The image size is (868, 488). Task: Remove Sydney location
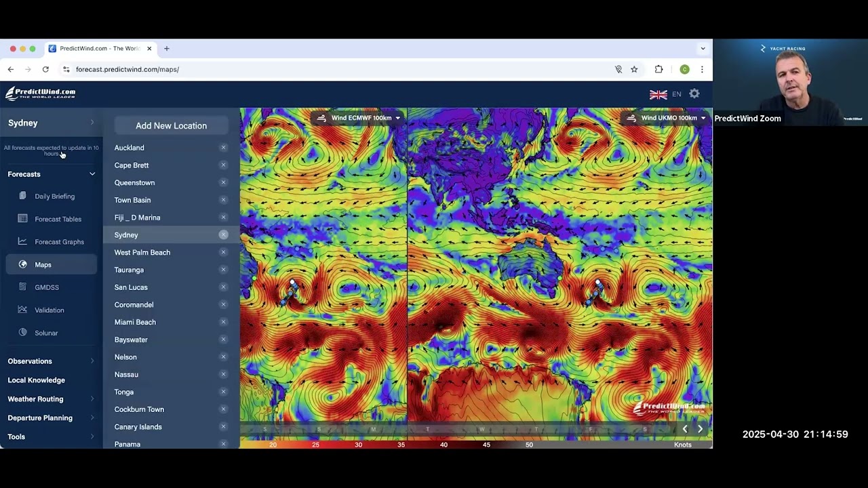click(x=223, y=235)
